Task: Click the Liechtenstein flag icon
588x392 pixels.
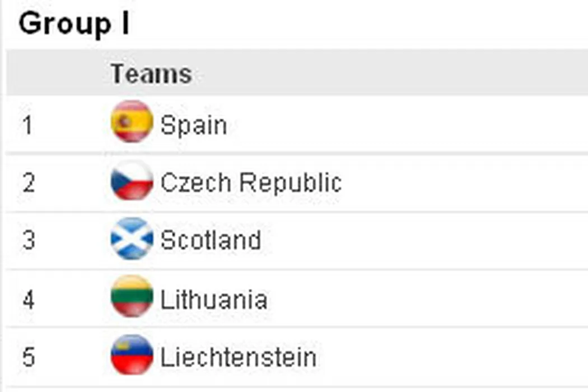Action: [x=132, y=355]
